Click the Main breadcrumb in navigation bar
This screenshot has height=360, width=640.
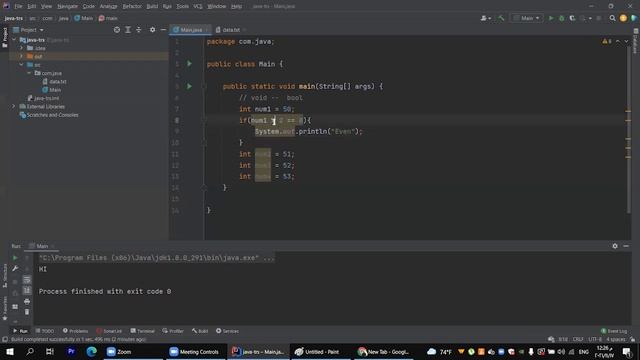point(84,18)
